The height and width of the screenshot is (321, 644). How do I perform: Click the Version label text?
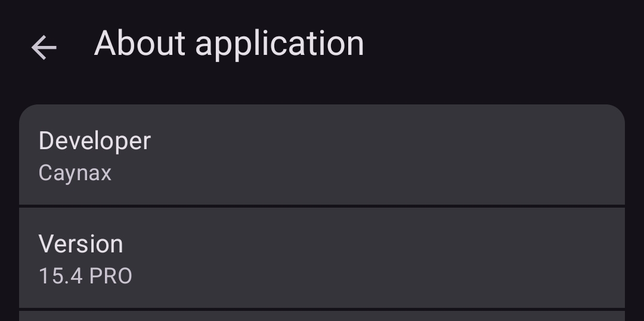pyautogui.click(x=80, y=244)
